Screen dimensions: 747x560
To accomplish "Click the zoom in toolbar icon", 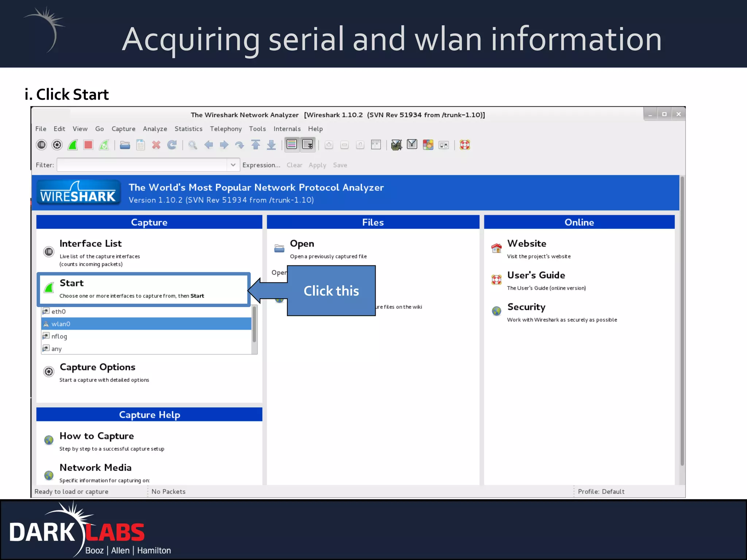I will coord(329,145).
